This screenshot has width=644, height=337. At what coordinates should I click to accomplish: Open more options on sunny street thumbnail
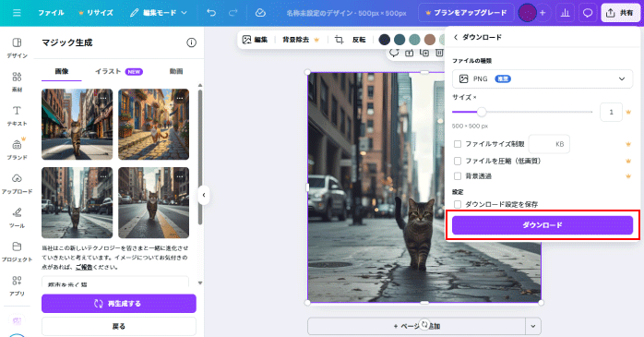[103, 98]
